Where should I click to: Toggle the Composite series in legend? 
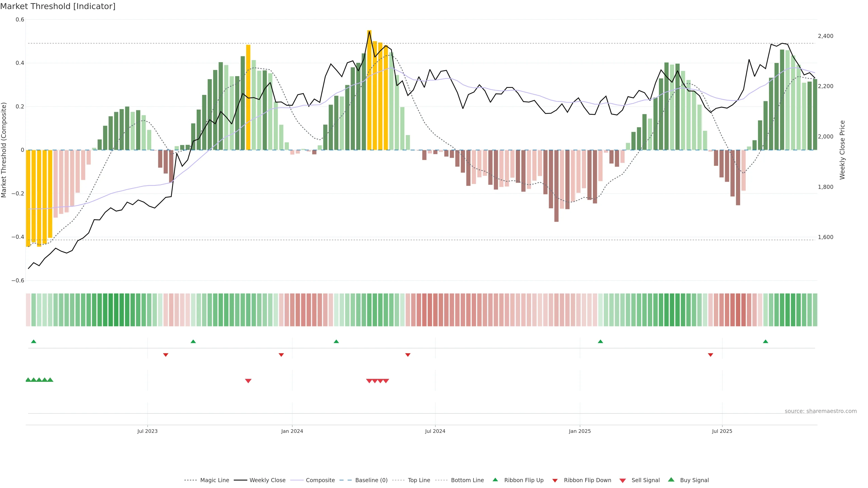coord(320,480)
